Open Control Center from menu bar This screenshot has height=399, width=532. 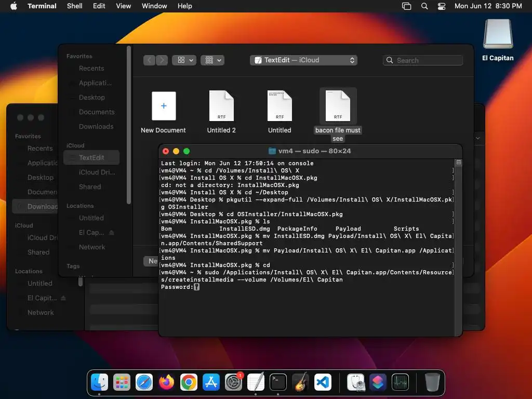(x=442, y=6)
